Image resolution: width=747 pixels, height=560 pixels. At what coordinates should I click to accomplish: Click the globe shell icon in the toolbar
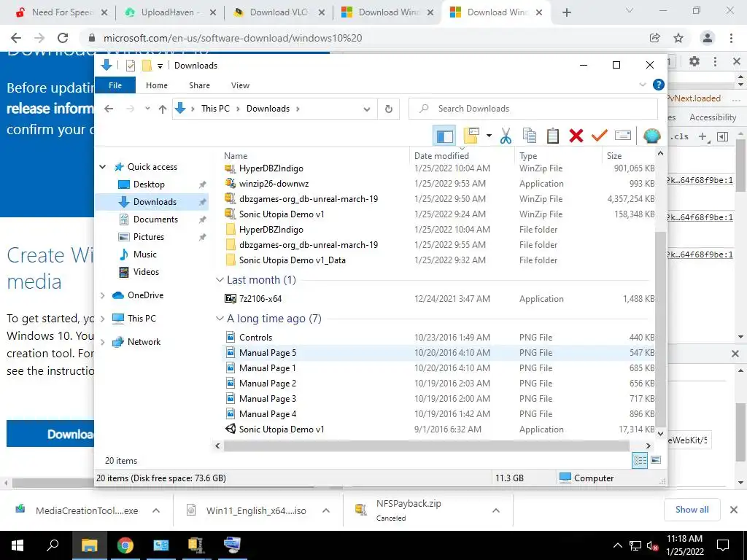651,136
